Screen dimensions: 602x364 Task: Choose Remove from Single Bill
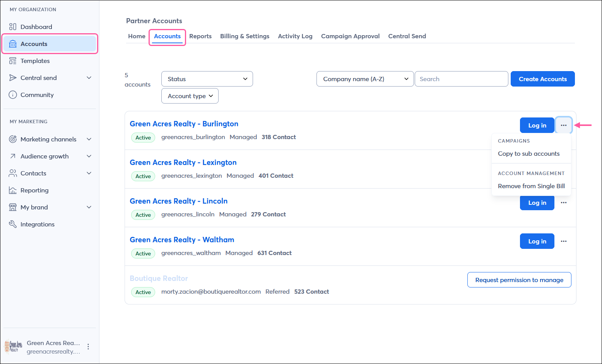[x=531, y=186]
